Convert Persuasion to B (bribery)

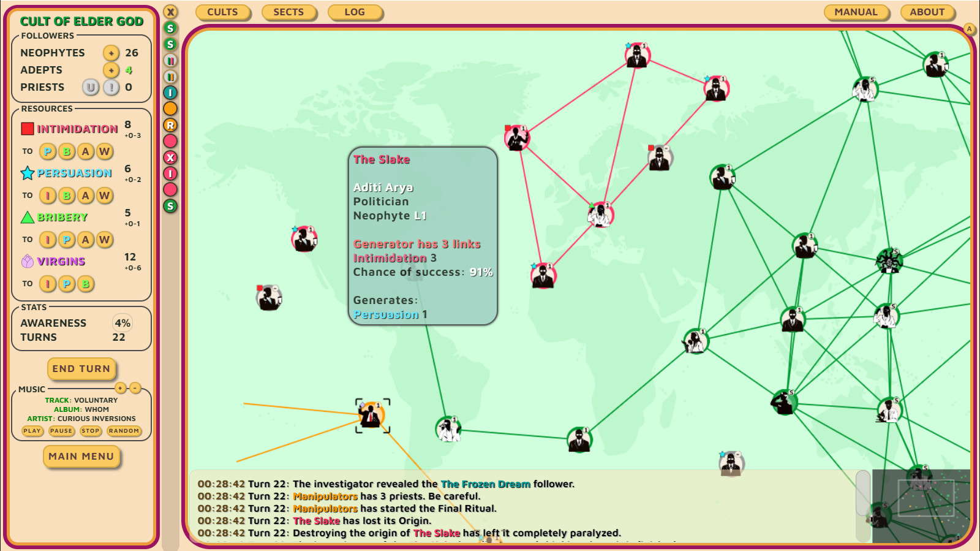point(67,196)
